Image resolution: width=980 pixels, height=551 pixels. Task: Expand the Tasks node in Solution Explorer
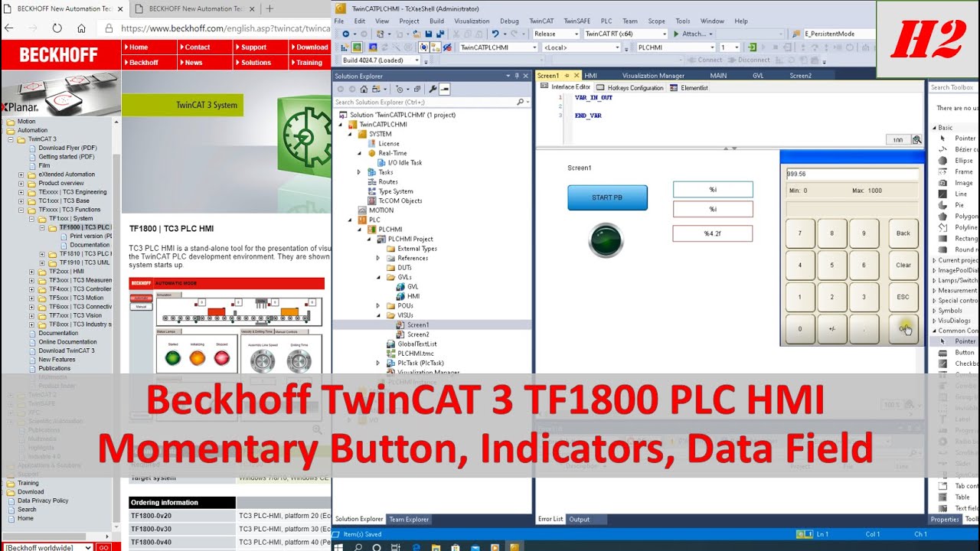pyautogui.click(x=359, y=172)
